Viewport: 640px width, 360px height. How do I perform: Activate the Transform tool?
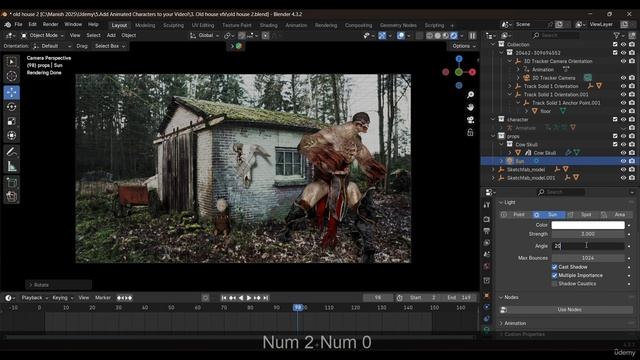(x=11, y=136)
